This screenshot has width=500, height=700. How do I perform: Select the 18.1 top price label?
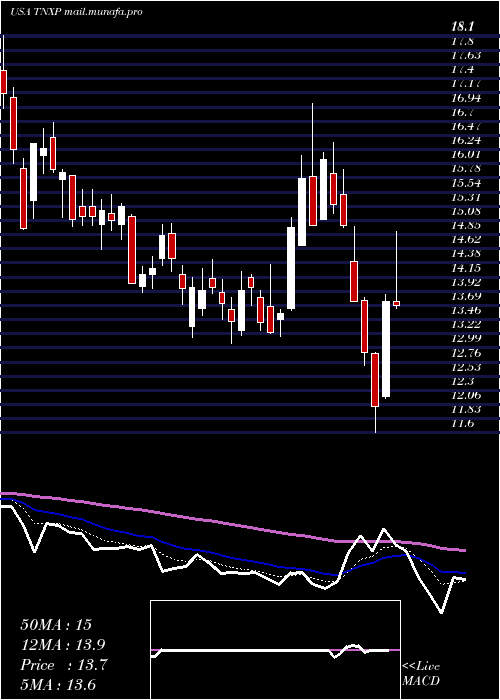tap(462, 27)
